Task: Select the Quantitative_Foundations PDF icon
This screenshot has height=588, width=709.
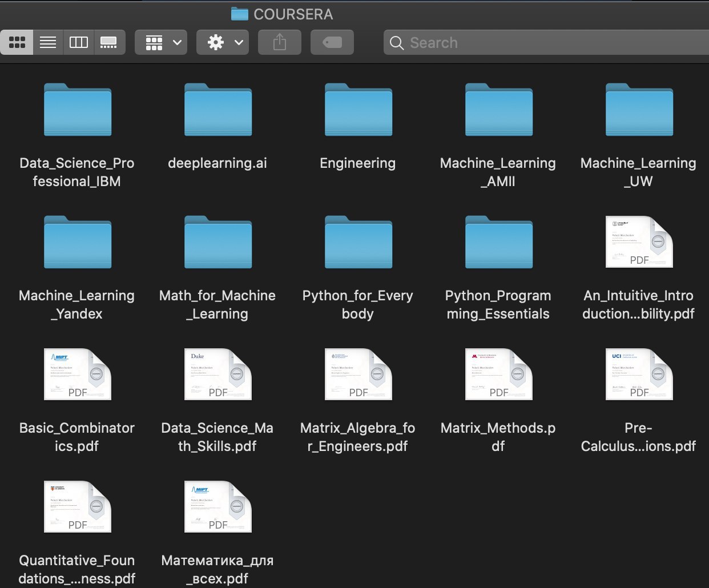Action: (78, 506)
